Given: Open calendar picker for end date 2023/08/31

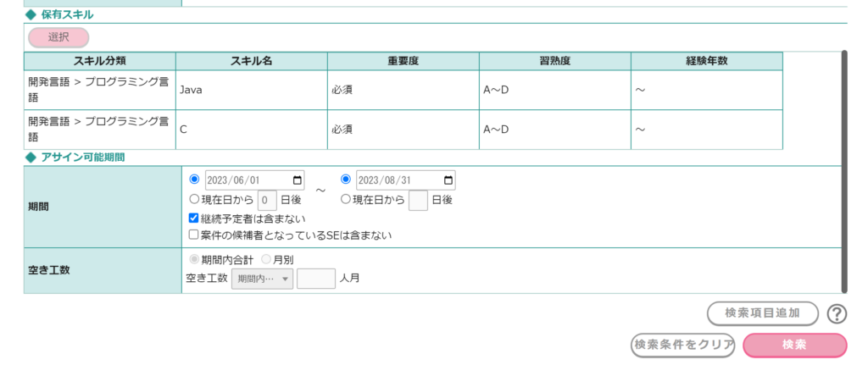Looking at the screenshot, I should [448, 180].
